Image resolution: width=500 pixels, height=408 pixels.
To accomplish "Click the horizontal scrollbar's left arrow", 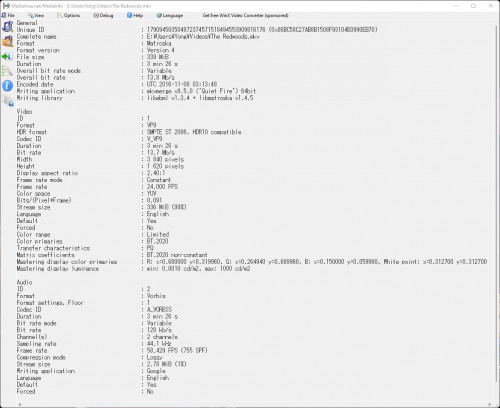I will click(20, 404).
